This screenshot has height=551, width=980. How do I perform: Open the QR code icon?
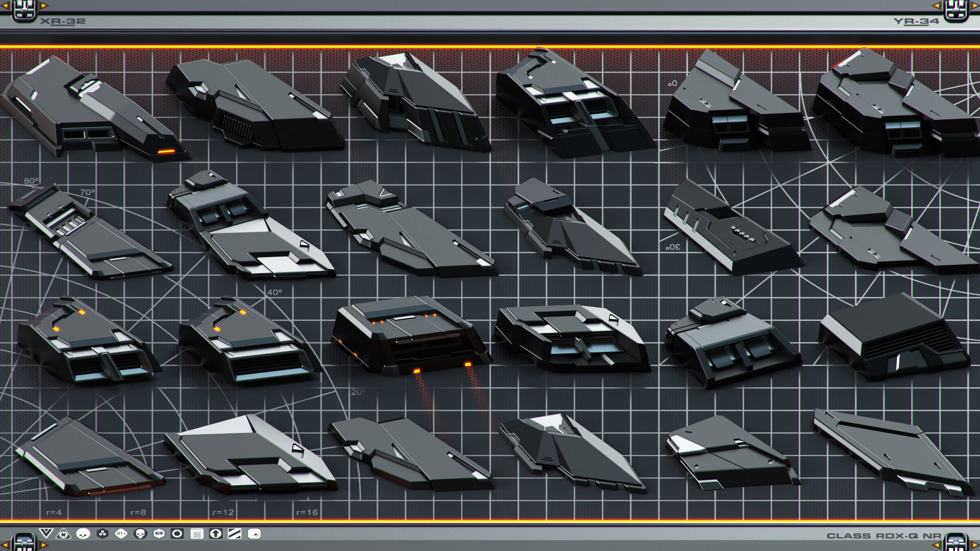(197, 534)
